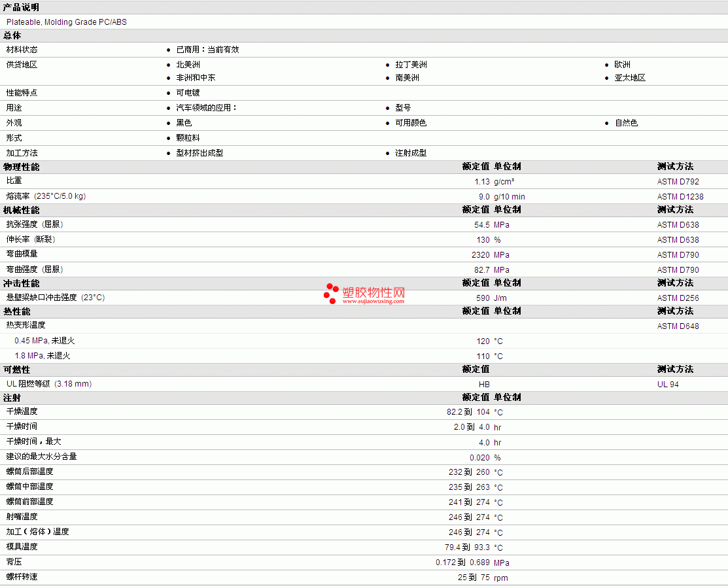Viewport: 728px width, 588px height.
Task: Select the 干燥温度 row label
Action: click(22, 411)
